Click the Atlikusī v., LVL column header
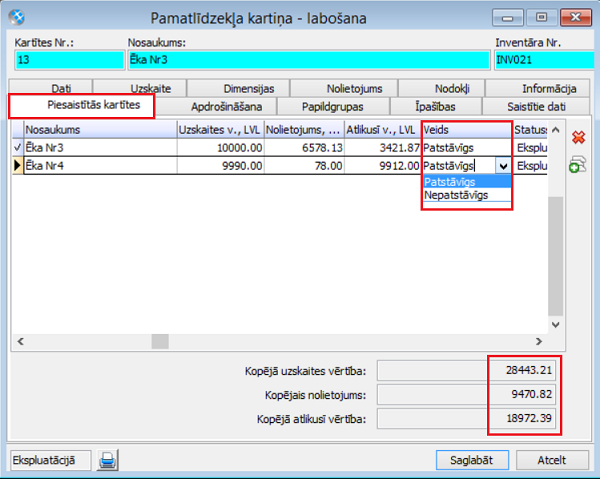600x479 pixels. click(x=383, y=130)
